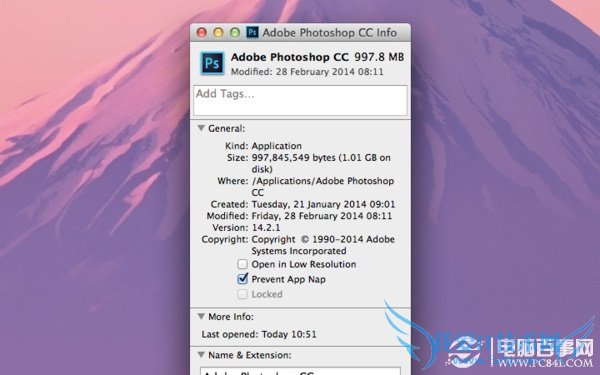The width and height of the screenshot is (600, 375).
Task: Collapse the More Info section triangle
Action: pos(201,316)
